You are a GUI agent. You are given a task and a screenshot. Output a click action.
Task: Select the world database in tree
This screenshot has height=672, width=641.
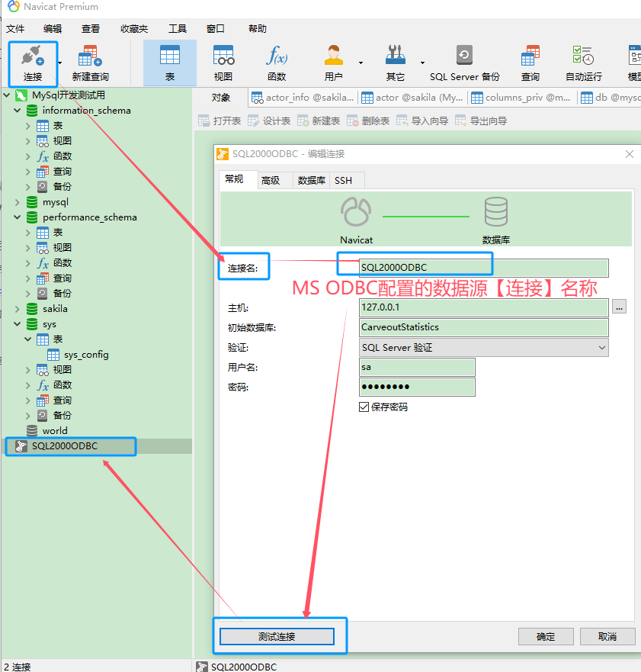coord(55,430)
